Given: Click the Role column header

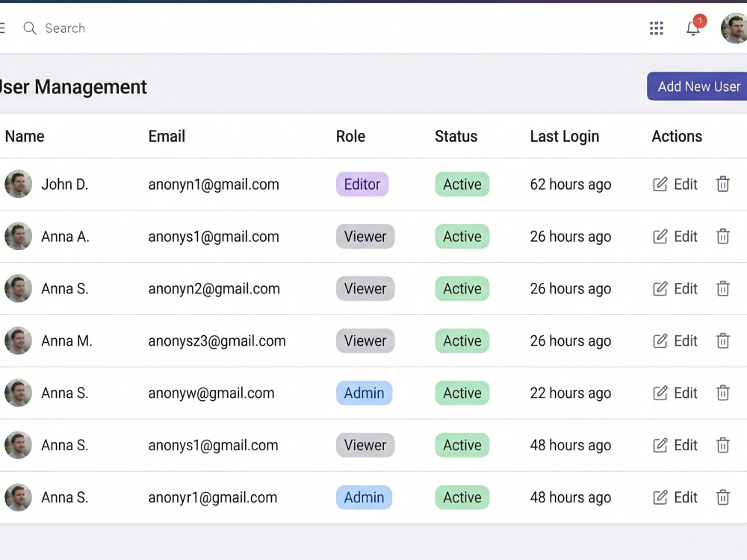Looking at the screenshot, I should [x=350, y=136].
